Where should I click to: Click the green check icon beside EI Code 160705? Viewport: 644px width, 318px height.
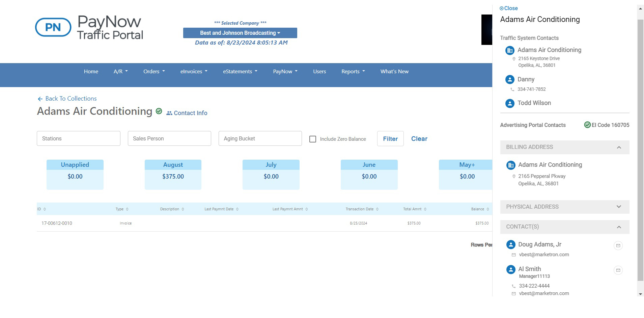(587, 125)
